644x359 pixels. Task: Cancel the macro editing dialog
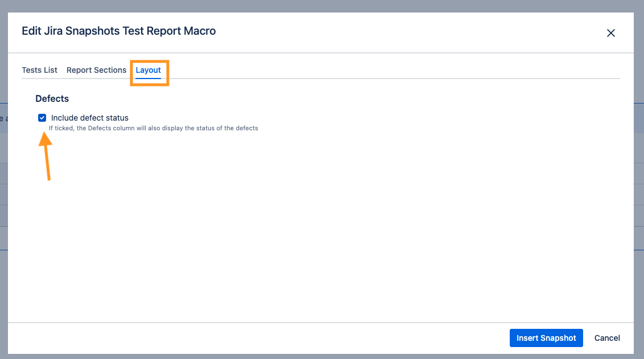pos(607,337)
